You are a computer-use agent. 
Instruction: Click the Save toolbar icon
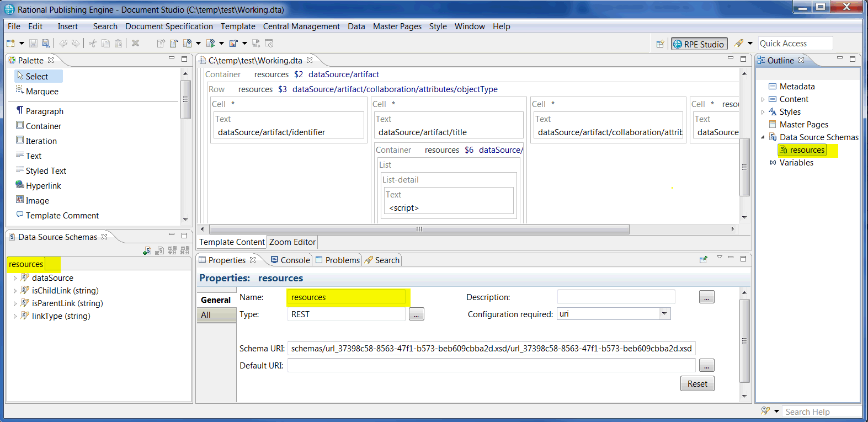[x=33, y=44]
